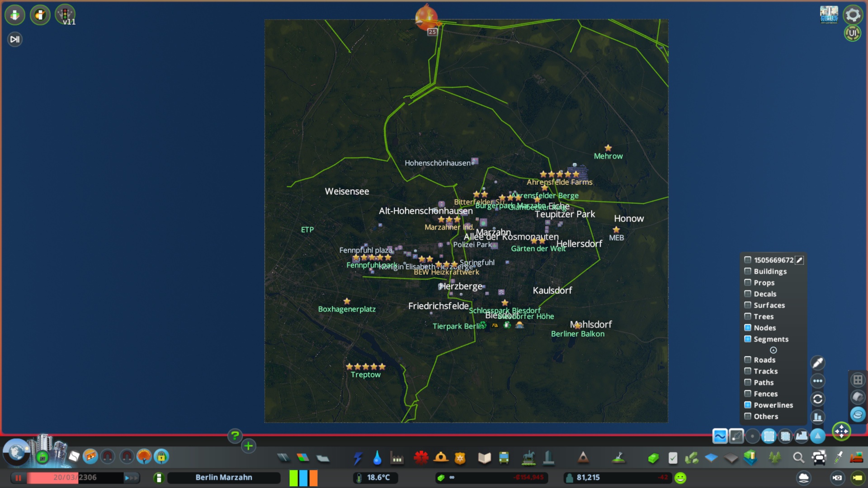Disable the Powerlines filter checkbox
The width and height of the screenshot is (868, 488).
point(748,405)
